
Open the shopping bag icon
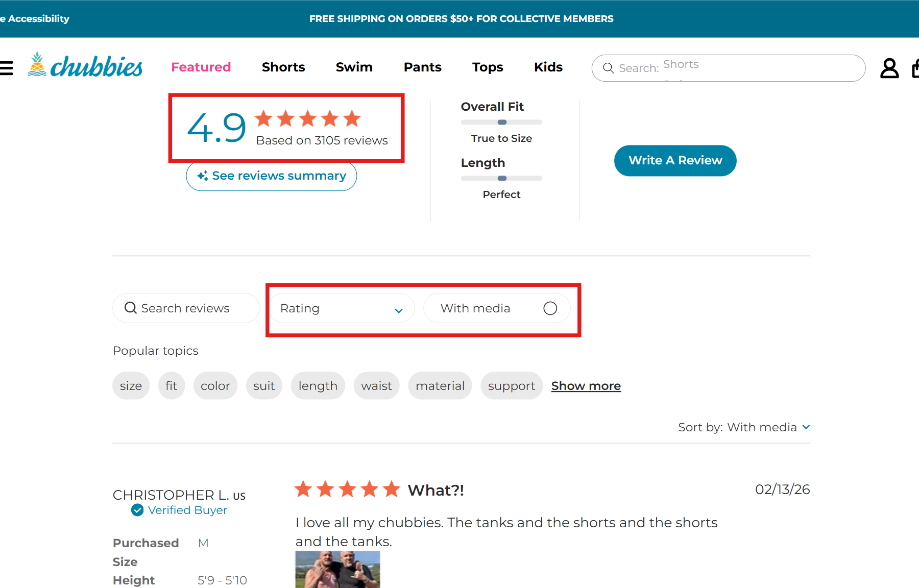pos(915,68)
